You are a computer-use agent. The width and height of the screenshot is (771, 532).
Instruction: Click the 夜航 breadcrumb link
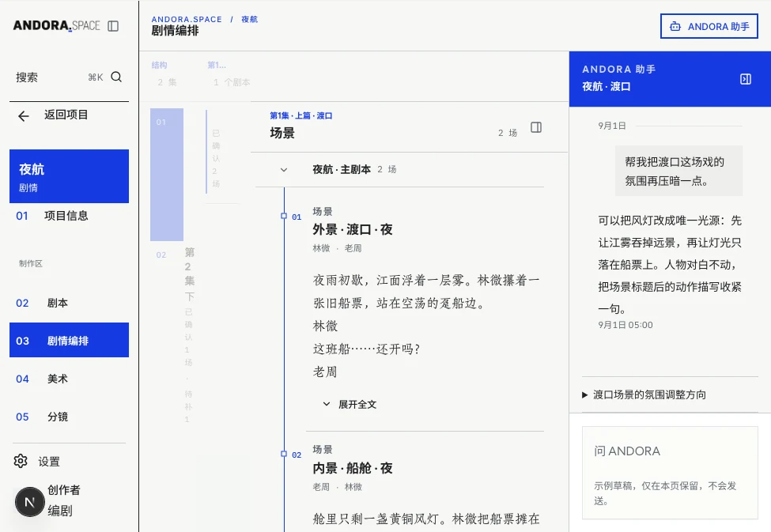[x=249, y=19]
